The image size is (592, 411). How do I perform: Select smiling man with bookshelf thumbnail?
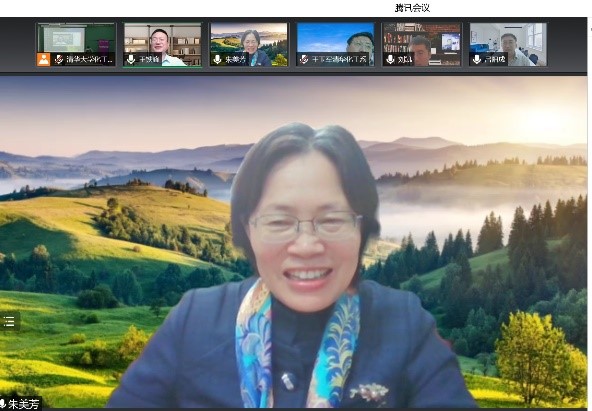click(x=162, y=45)
